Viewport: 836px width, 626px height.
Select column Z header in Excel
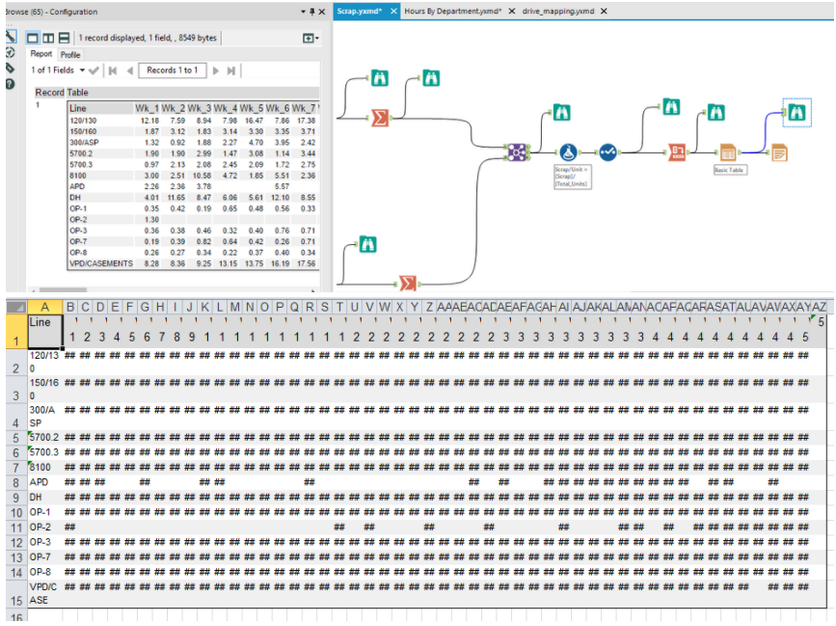point(429,307)
